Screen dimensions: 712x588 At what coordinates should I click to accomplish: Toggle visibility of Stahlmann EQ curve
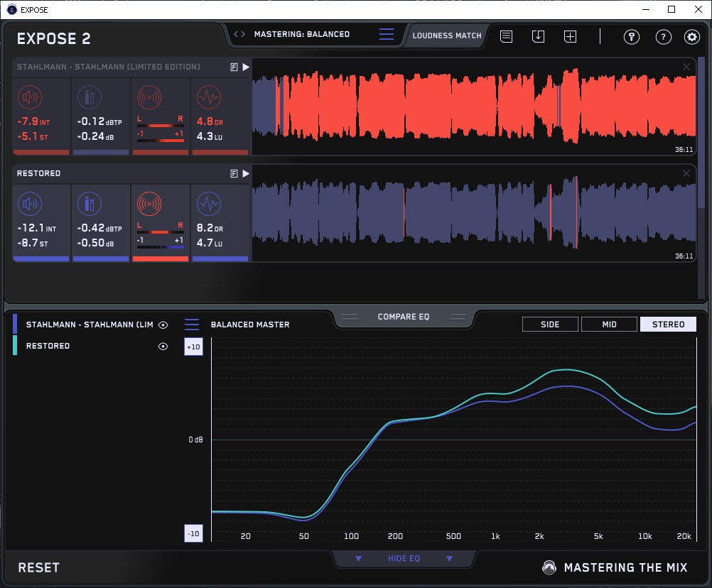click(163, 325)
